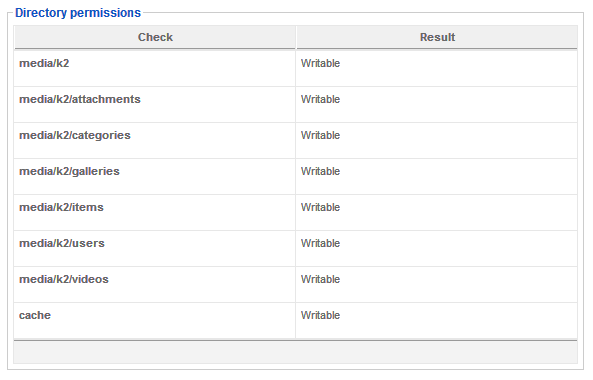Click Writable result for media/k2/items

point(320,207)
